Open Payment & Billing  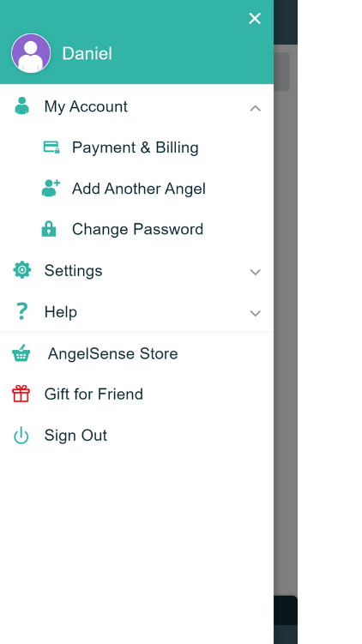tap(136, 147)
